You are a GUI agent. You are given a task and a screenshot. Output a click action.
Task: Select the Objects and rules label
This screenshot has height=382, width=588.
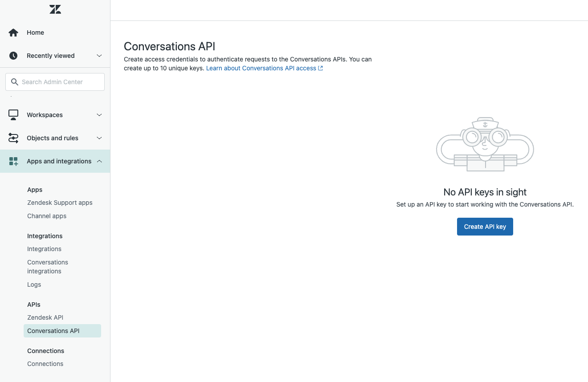(x=53, y=138)
